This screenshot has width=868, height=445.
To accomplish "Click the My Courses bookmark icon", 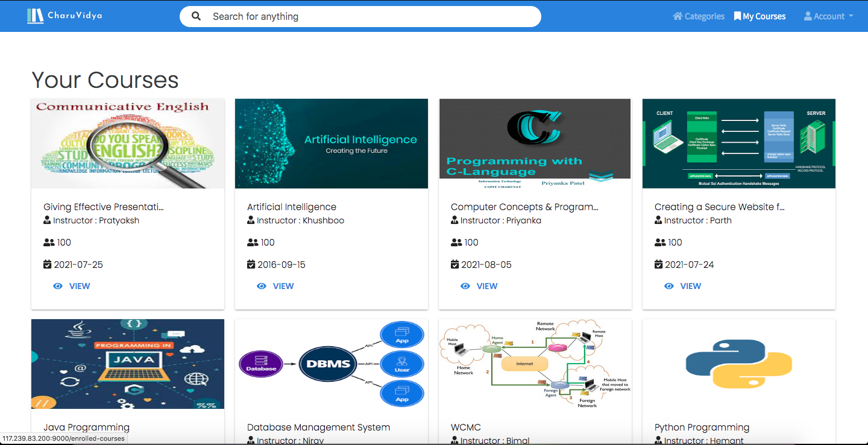I will tap(737, 16).
